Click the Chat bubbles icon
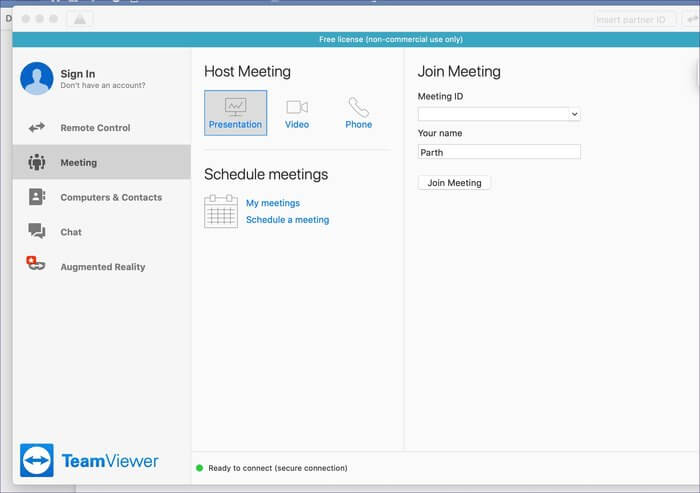700x493 pixels. 37,231
